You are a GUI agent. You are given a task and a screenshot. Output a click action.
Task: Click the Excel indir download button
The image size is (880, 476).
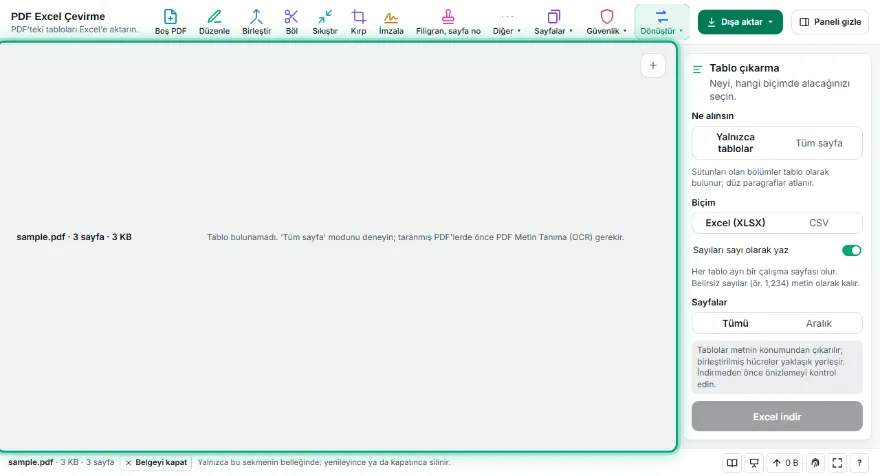777,416
